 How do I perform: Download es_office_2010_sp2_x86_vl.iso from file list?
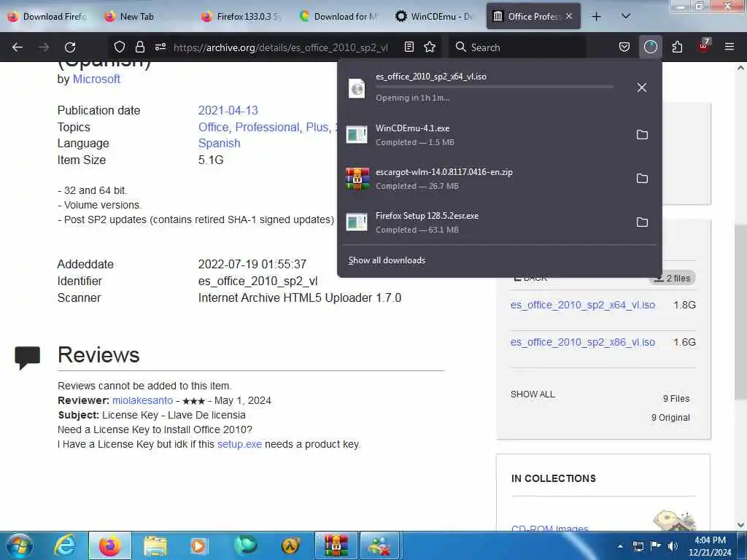tap(583, 342)
